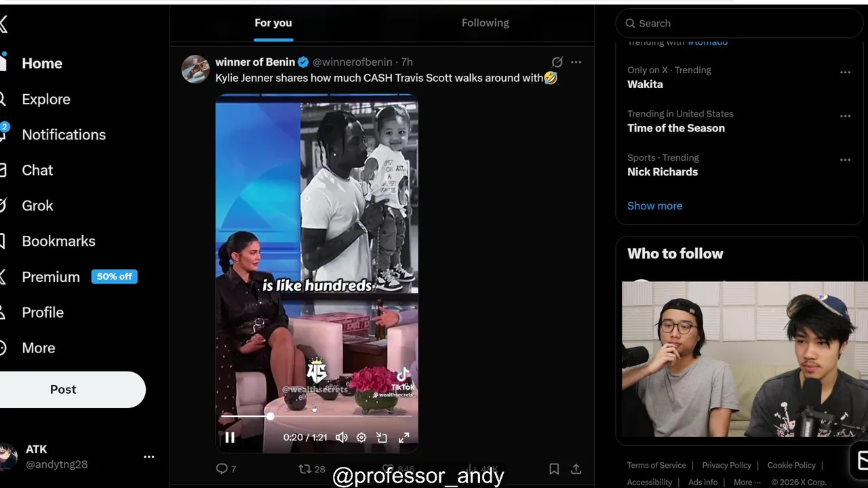The height and width of the screenshot is (488, 868).
Task: Open more options for Wakita trend
Action: (x=845, y=73)
